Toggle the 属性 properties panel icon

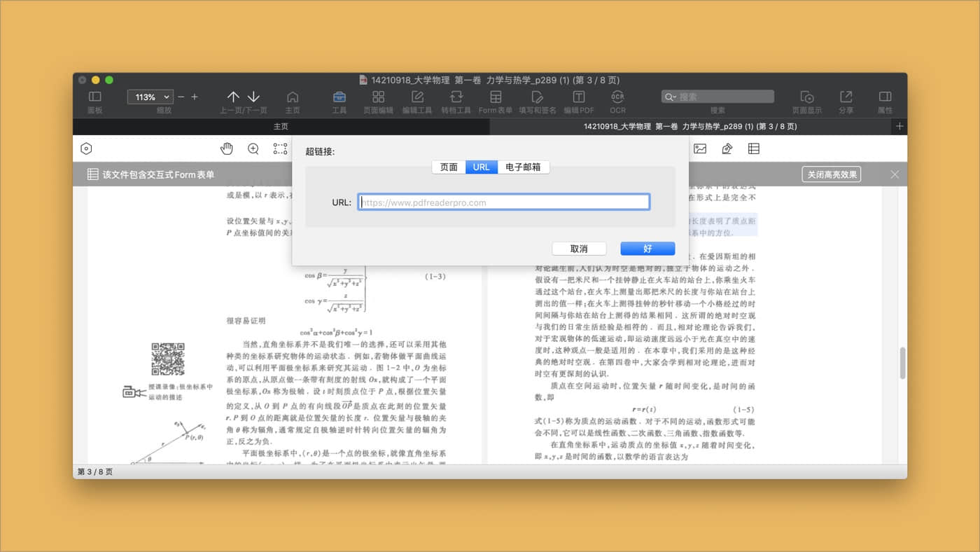pos(885,97)
